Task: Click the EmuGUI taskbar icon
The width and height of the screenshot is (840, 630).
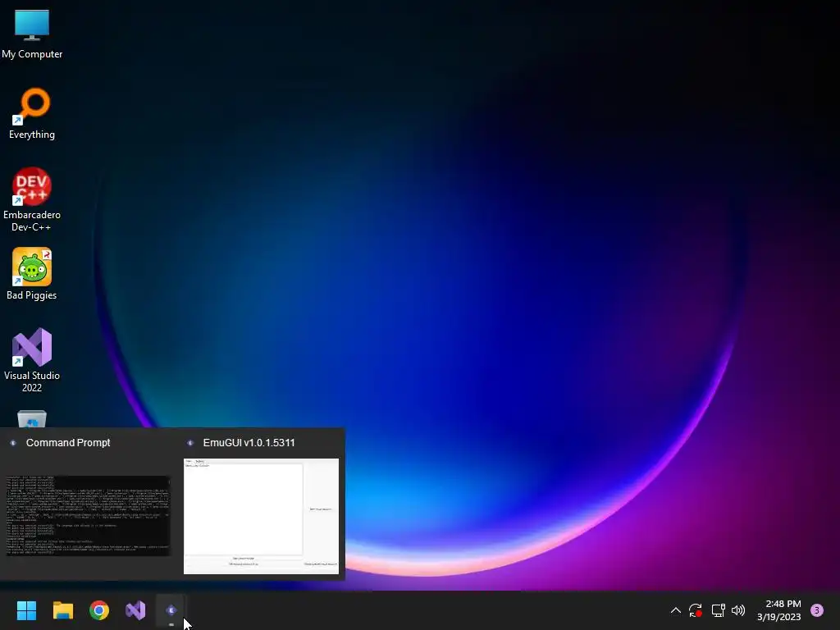Action: pyautogui.click(x=171, y=610)
